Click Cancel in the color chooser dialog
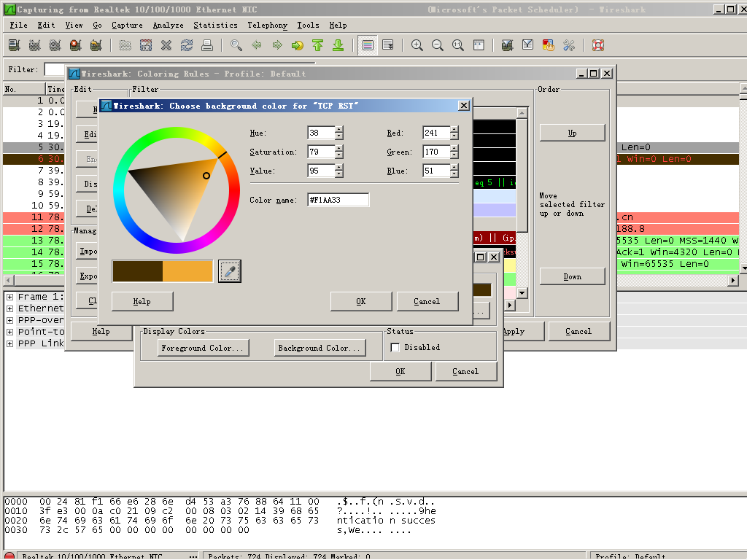Screen dimensions: 747x560 click(x=427, y=301)
